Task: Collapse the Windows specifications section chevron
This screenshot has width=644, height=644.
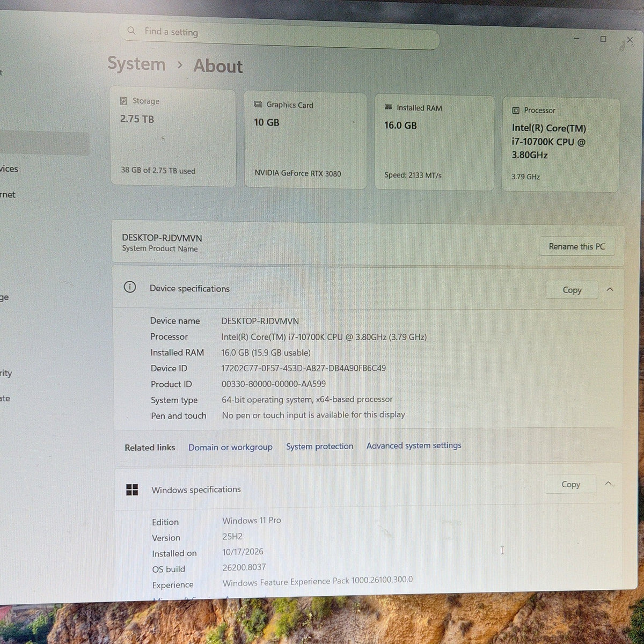Action: (609, 484)
